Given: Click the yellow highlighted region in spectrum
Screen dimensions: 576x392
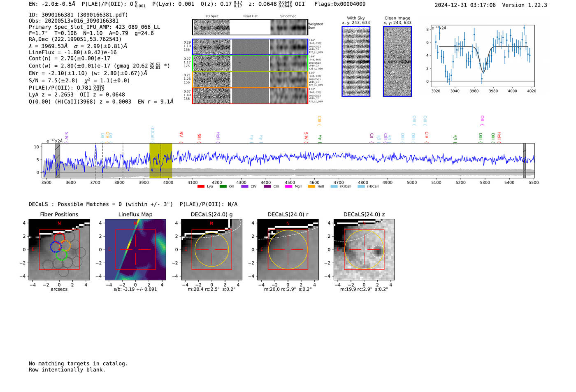Looking at the screenshot, I should 160,160.
